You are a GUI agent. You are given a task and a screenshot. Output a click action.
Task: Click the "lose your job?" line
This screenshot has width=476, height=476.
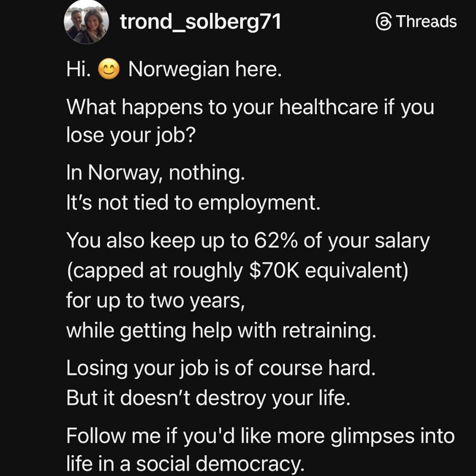tap(130, 137)
